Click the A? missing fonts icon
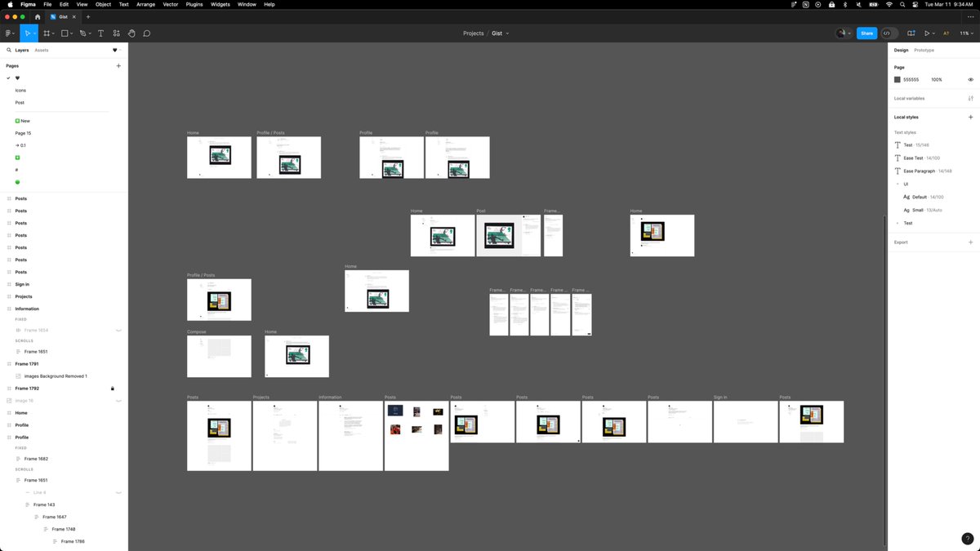 947,33
